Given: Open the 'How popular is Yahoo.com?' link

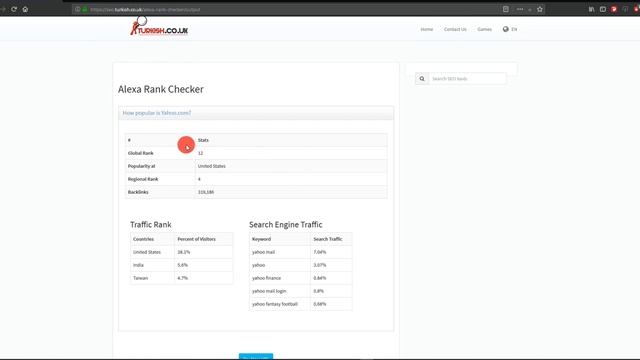Looking at the screenshot, I should tap(157, 113).
